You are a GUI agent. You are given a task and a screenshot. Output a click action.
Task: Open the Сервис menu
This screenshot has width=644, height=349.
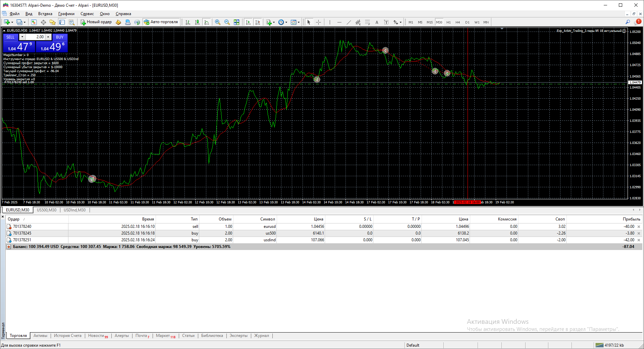(87, 14)
